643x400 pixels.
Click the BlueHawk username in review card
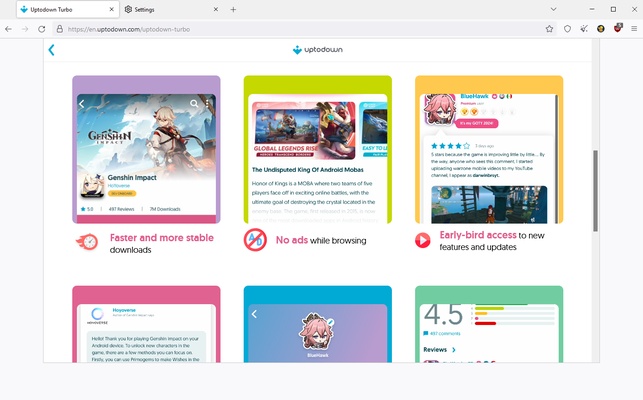click(474, 96)
